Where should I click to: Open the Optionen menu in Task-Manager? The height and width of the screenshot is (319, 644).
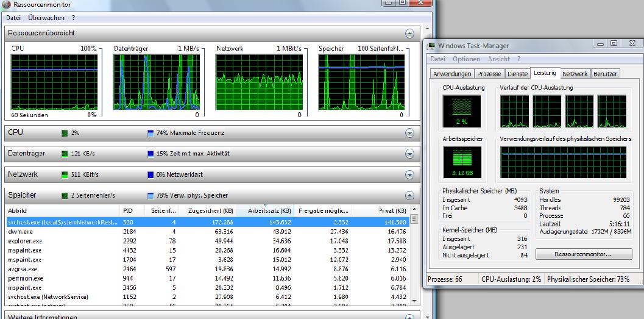pyautogui.click(x=466, y=59)
